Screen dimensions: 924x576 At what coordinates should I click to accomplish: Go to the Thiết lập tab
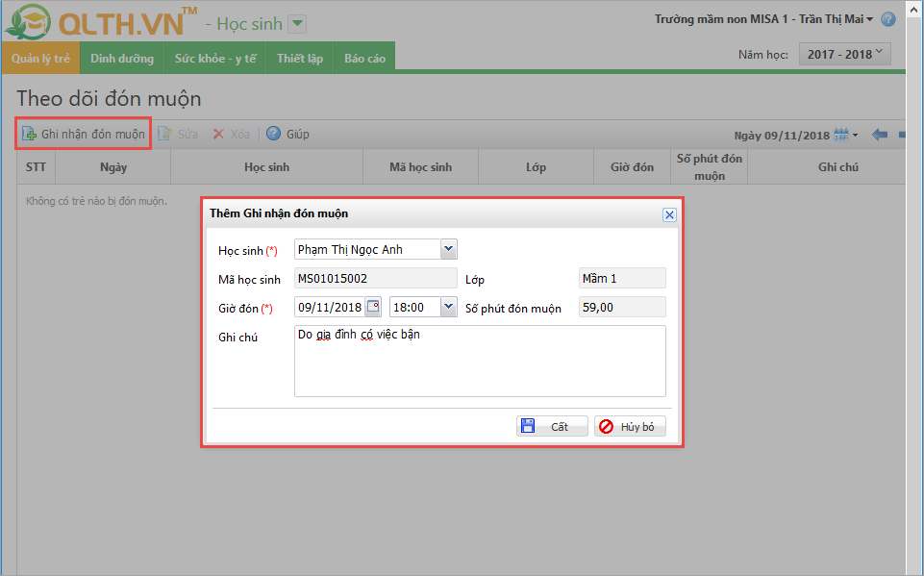coord(300,59)
